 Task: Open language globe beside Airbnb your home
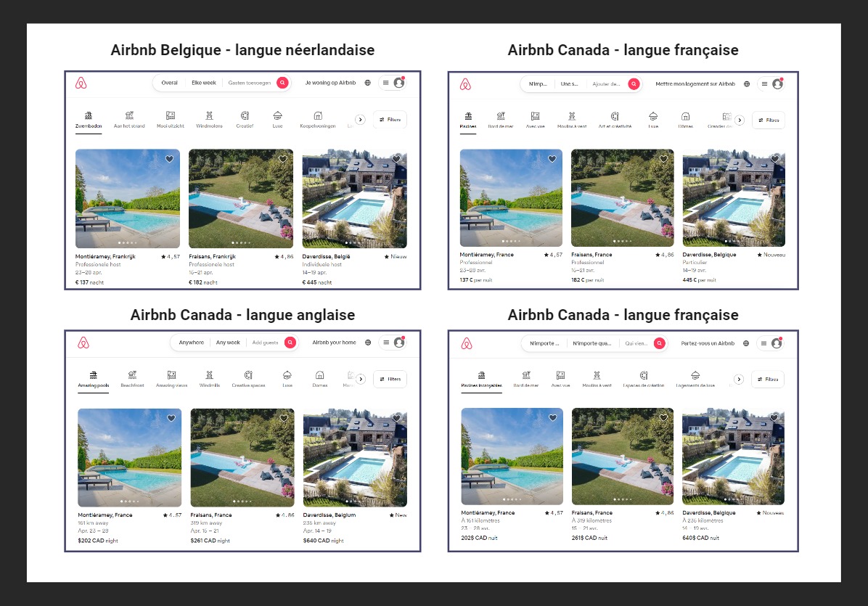point(368,343)
